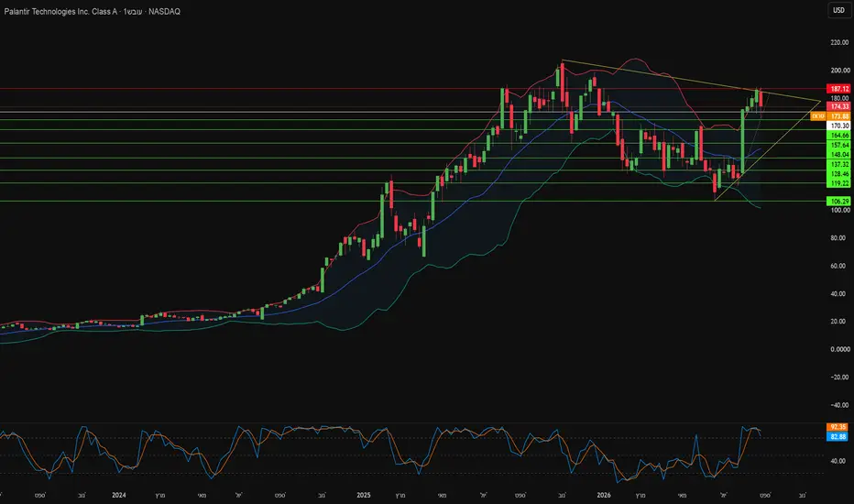Click the 200.00 tick on price scale

[x=839, y=71]
